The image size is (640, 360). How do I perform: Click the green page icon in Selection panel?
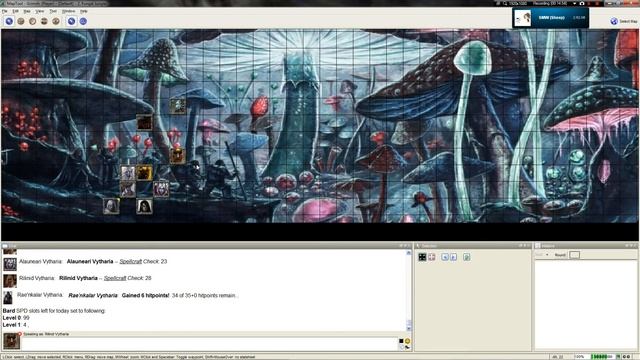point(467,257)
